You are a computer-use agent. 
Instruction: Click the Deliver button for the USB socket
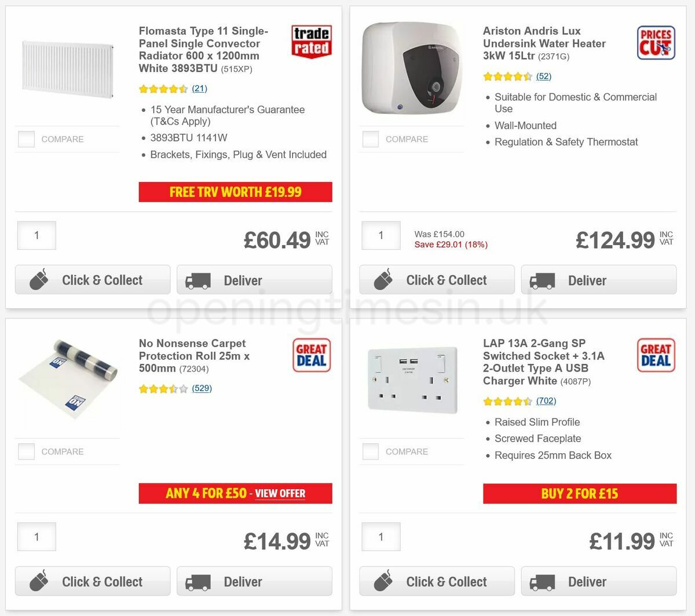(x=598, y=581)
